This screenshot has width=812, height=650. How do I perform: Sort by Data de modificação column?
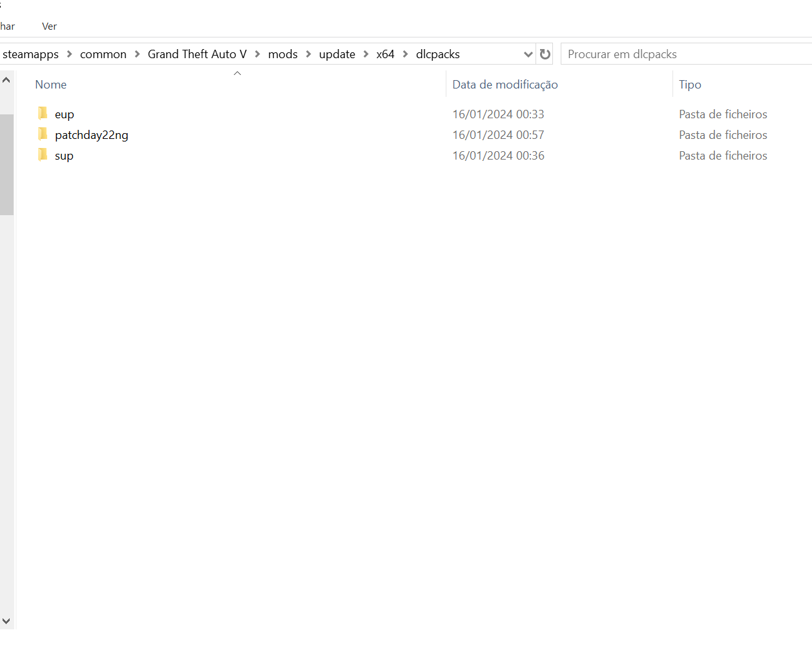[x=505, y=85]
